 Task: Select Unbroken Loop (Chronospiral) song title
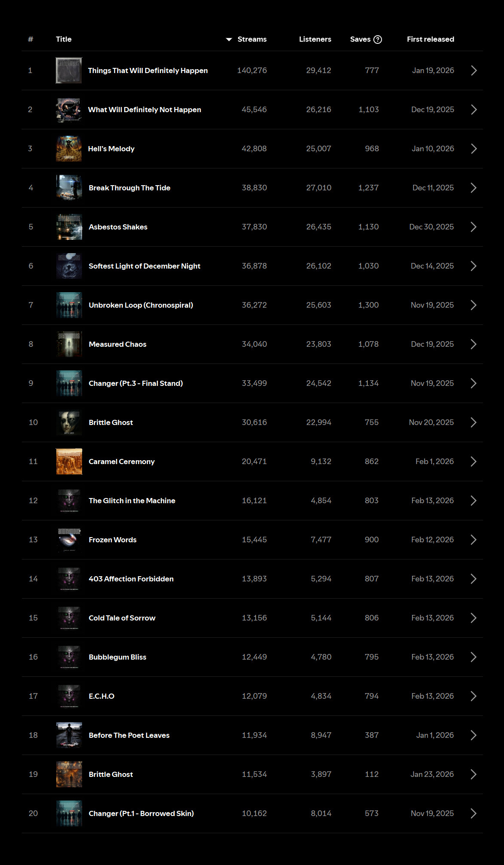click(x=141, y=305)
